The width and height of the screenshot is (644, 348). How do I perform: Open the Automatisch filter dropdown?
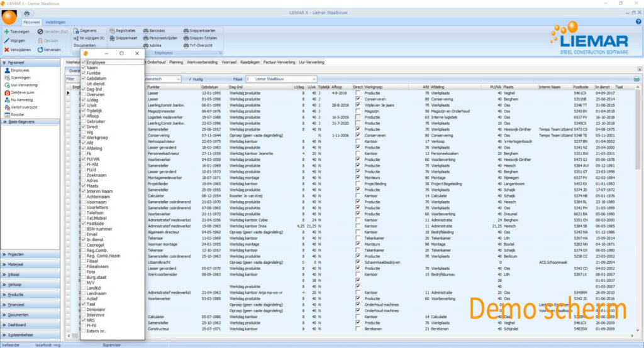point(178,79)
